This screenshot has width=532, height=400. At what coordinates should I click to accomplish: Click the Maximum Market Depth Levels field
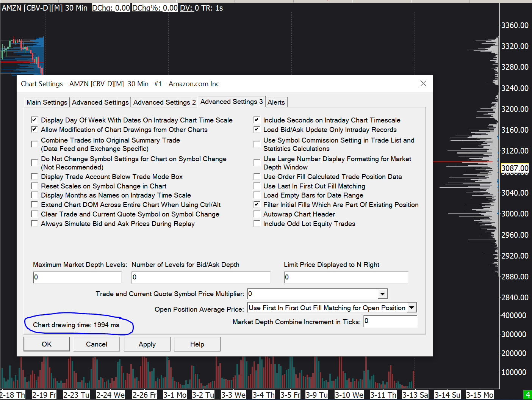(x=77, y=277)
